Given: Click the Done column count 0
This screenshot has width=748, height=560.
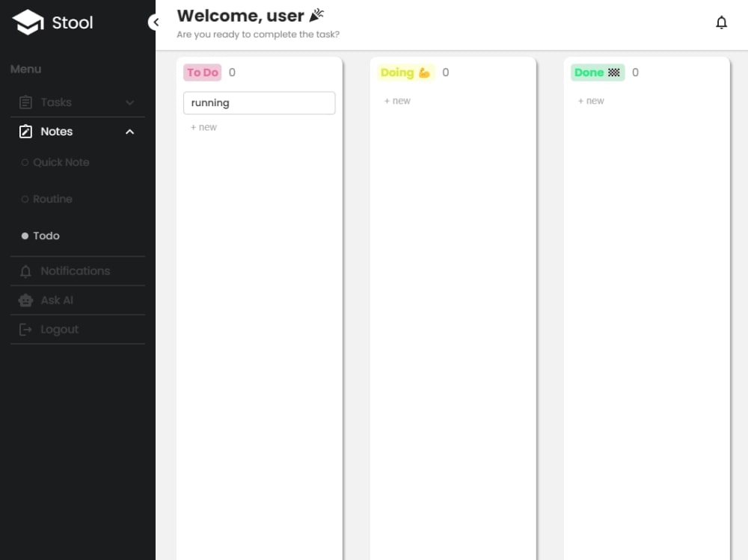Looking at the screenshot, I should tap(635, 73).
